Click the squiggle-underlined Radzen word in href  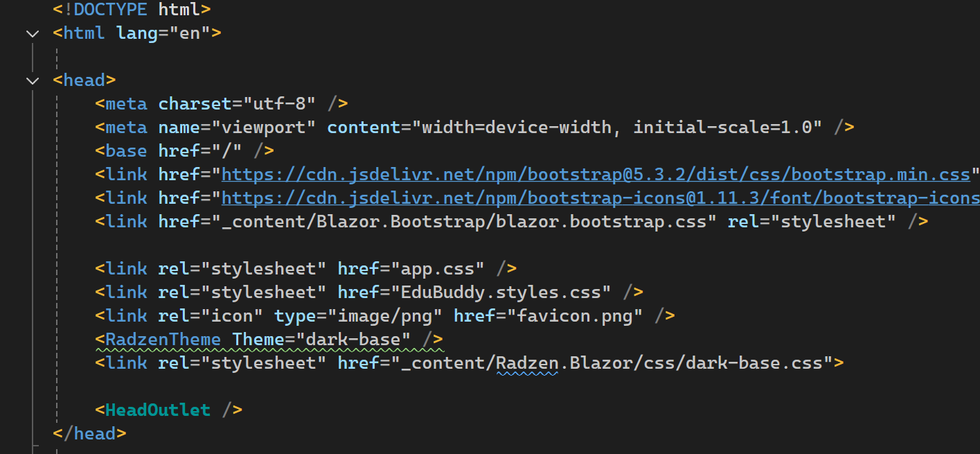tap(527, 363)
